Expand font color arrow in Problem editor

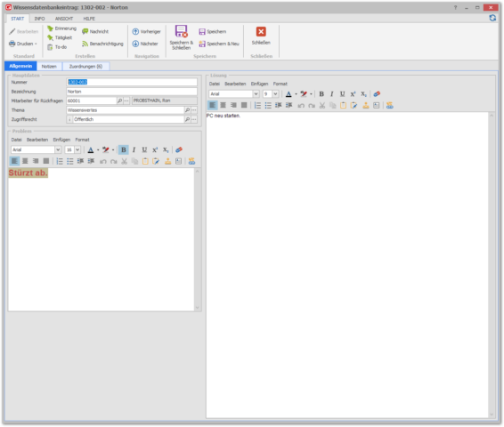click(98, 150)
